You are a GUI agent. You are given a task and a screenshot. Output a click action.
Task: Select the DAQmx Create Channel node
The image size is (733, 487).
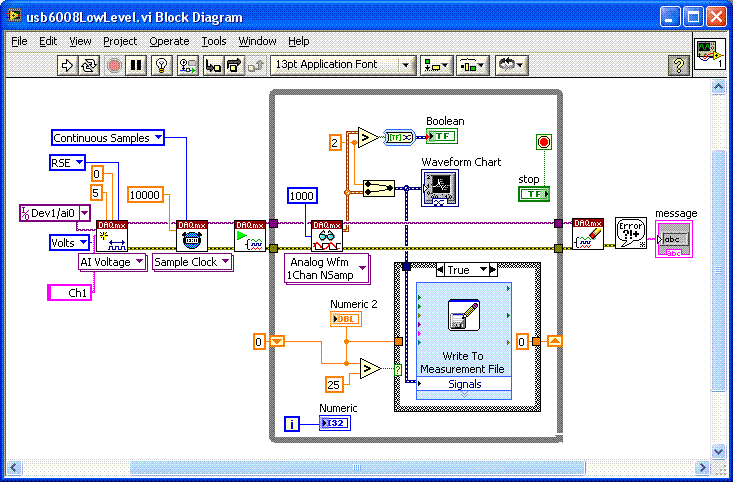(112, 236)
